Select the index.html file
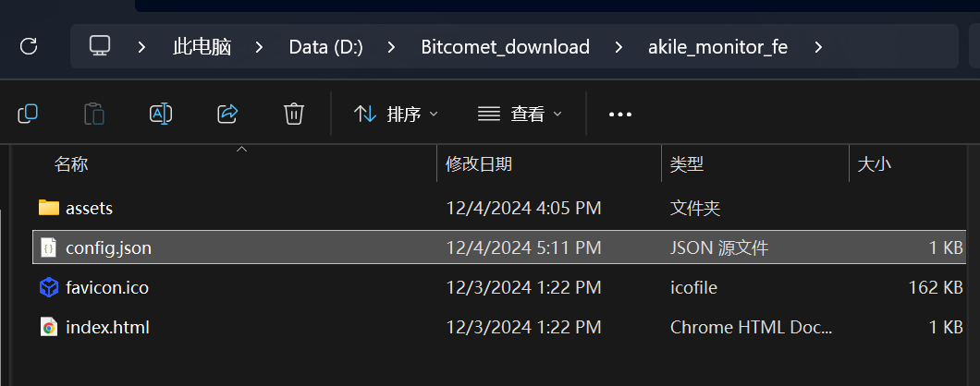Screen dimensions: 980x386 [x=107, y=327]
